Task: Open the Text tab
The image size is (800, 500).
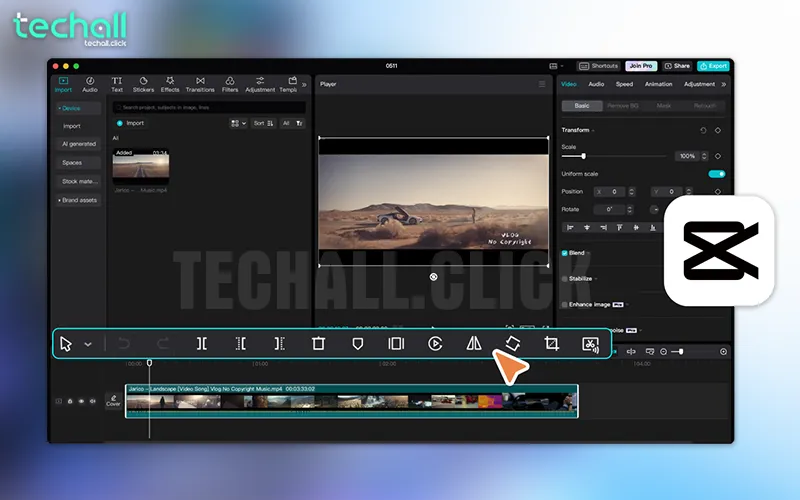Action: pyautogui.click(x=117, y=85)
